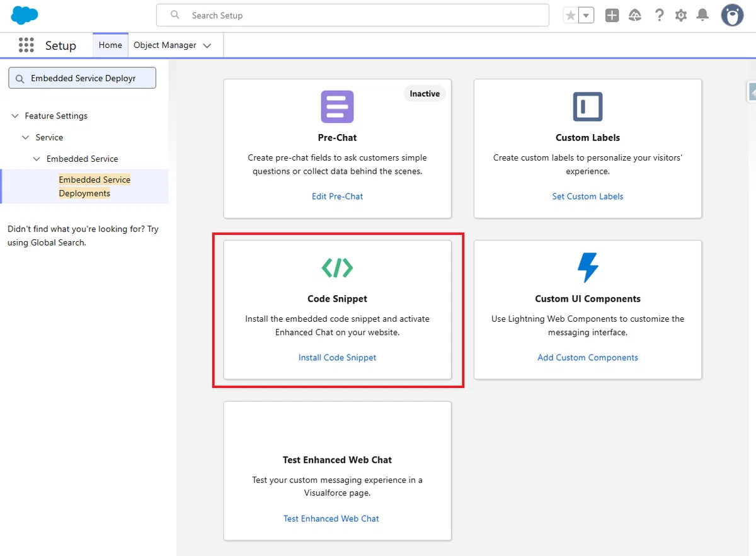Click the 'Didn't find what you're looking for' text
Image resolution: width=756 pixels, height=556 pixels.
(x=83, y=235)
